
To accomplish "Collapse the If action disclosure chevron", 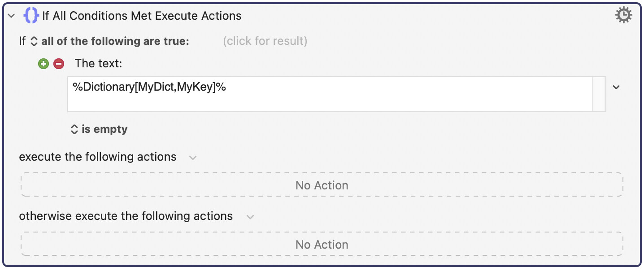I will (12, 16).
